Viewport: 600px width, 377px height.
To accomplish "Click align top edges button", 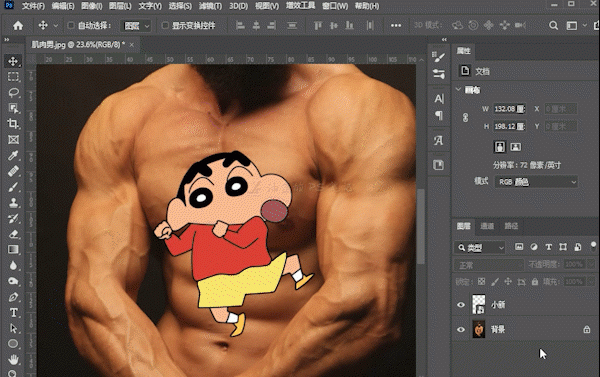I will [318, 26].
